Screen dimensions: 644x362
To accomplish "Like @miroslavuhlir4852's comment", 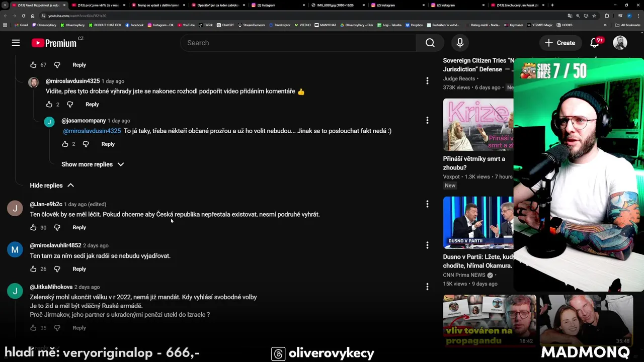I will click(x=33, y=269).
